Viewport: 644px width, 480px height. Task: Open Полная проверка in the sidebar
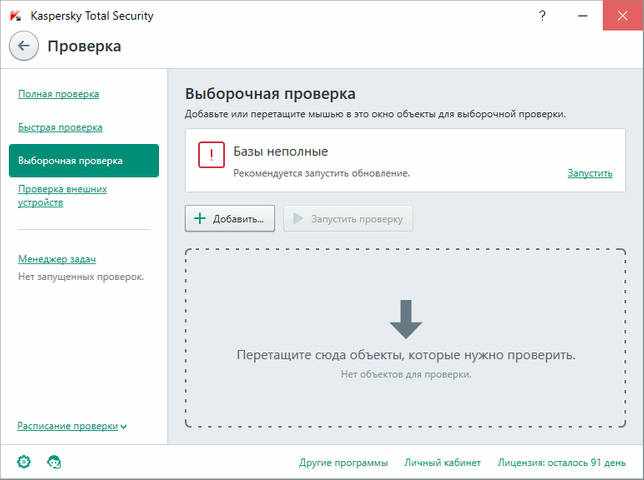pos(59,94)
